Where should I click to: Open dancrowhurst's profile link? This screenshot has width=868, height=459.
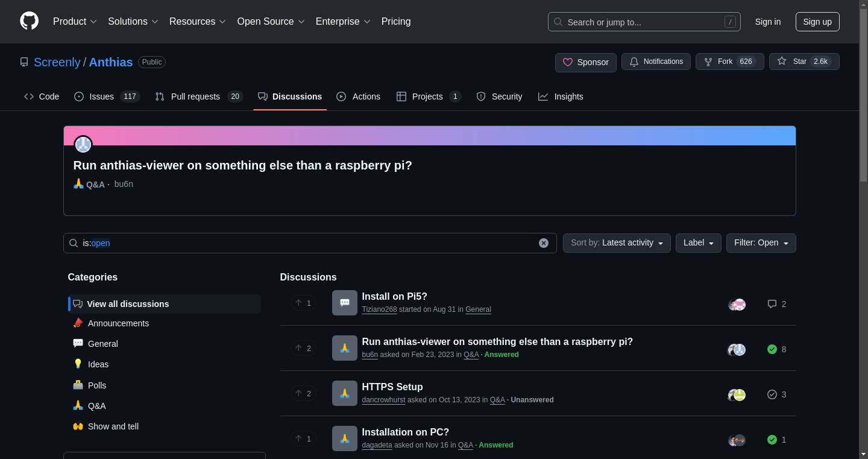383,400
